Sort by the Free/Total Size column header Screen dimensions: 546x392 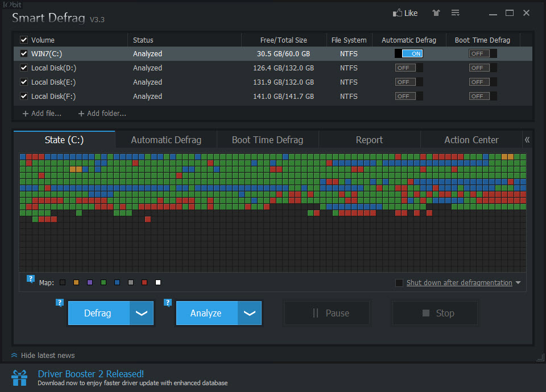click(284, 40)
